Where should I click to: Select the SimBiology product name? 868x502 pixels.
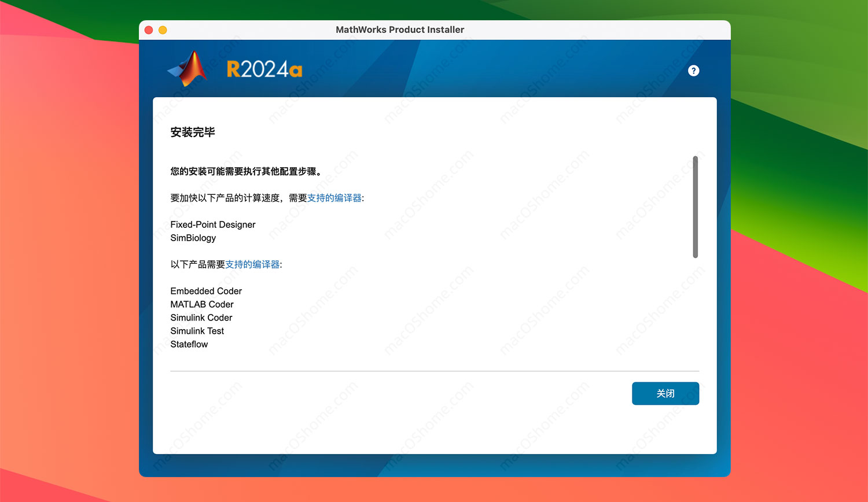[x=193, y=238]
